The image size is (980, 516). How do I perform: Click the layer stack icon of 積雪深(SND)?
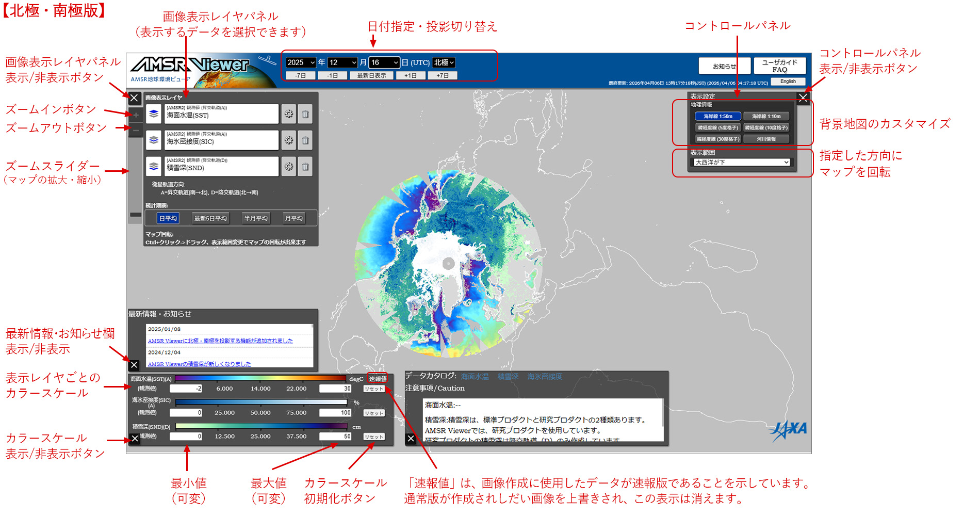153,166
